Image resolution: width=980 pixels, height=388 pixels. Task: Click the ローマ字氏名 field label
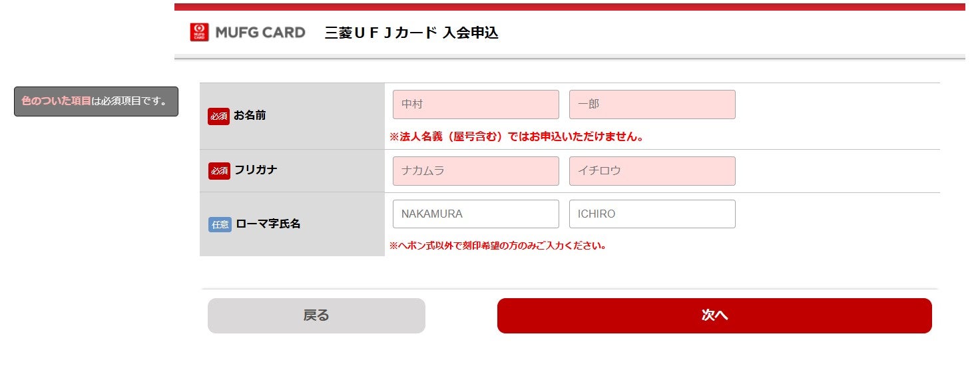pos(268,224)
